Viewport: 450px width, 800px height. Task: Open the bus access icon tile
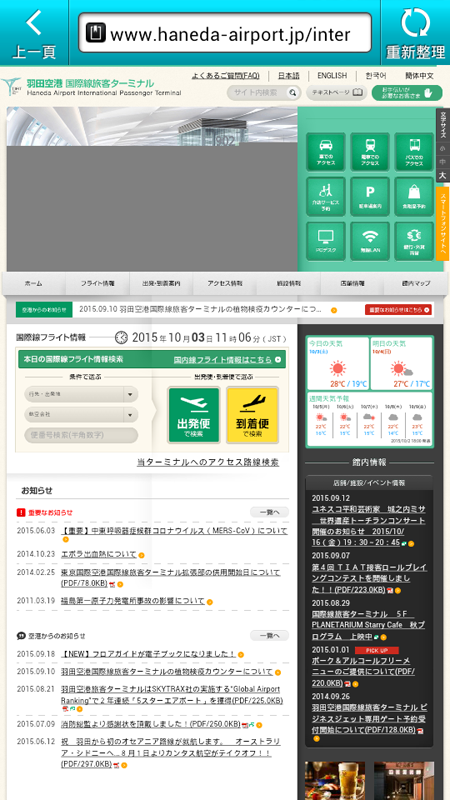pyautogui.click(x=414, y=152)
